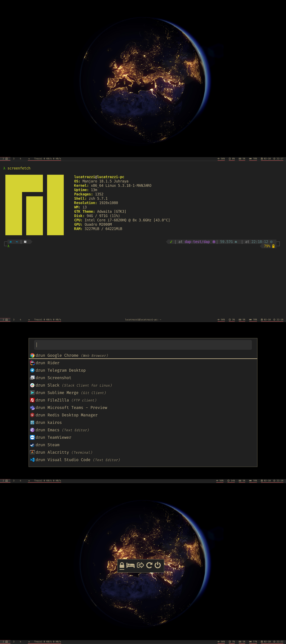Click the logout arrow icon
The width and height of the screenshot is (286, 644).
click(140, 565)
